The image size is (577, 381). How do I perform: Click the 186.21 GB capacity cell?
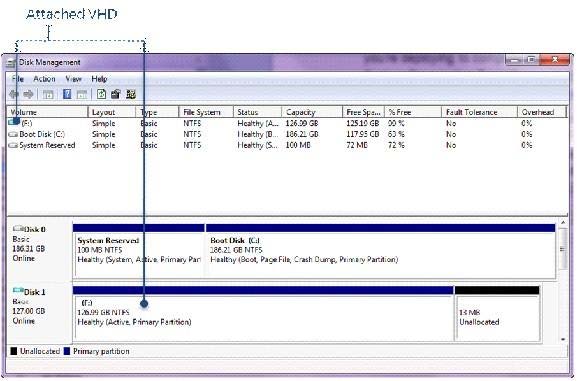(x=302, y=134)
